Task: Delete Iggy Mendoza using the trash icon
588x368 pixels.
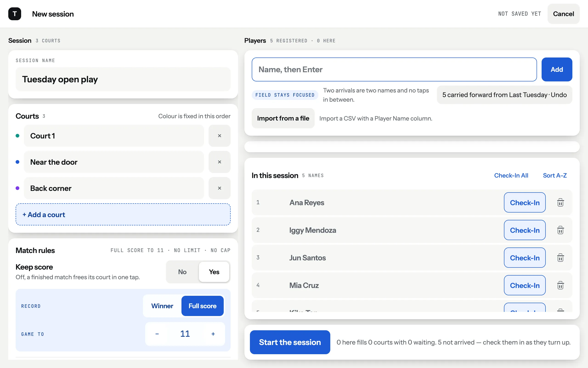Action: pos(560,230)
